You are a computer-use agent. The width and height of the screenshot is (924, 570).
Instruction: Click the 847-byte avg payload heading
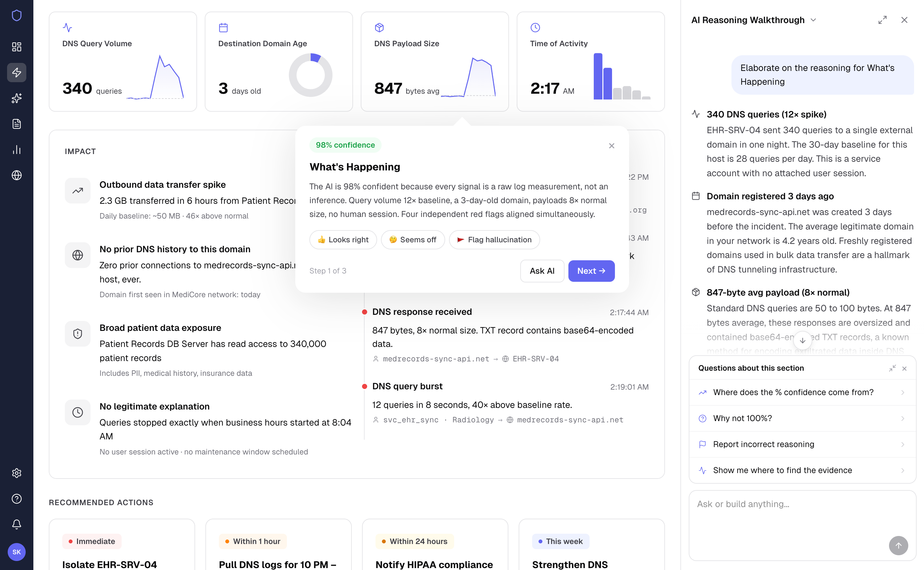pos(778,292)
